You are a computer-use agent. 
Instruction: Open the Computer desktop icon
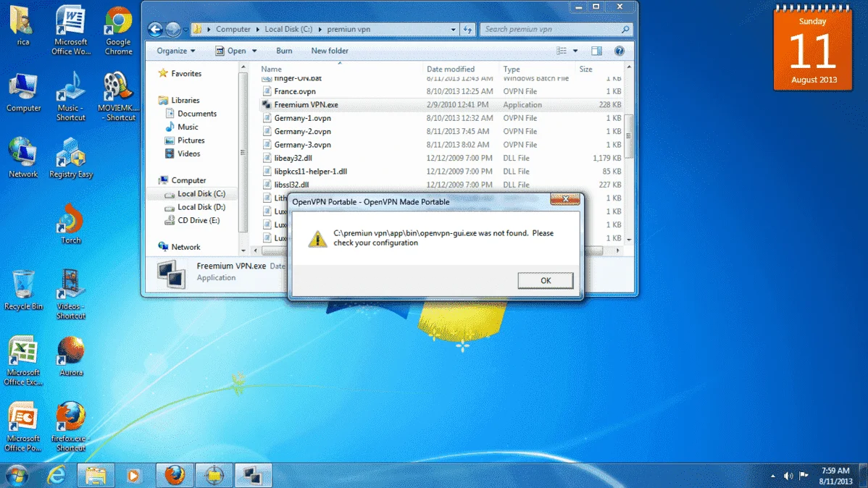[23, 93]
